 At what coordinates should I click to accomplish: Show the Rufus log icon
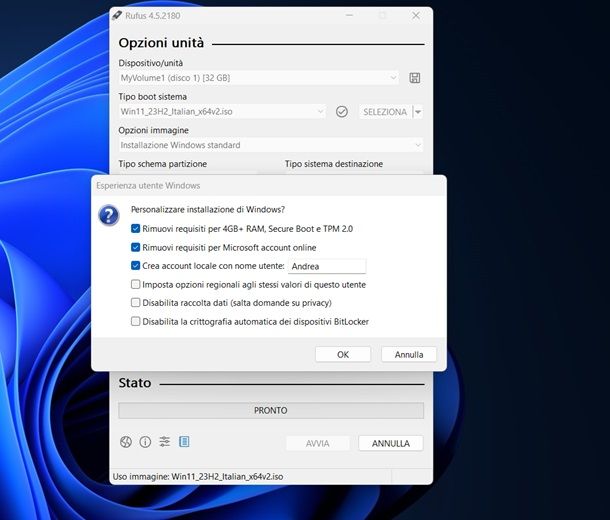click(x=184, y=441)
